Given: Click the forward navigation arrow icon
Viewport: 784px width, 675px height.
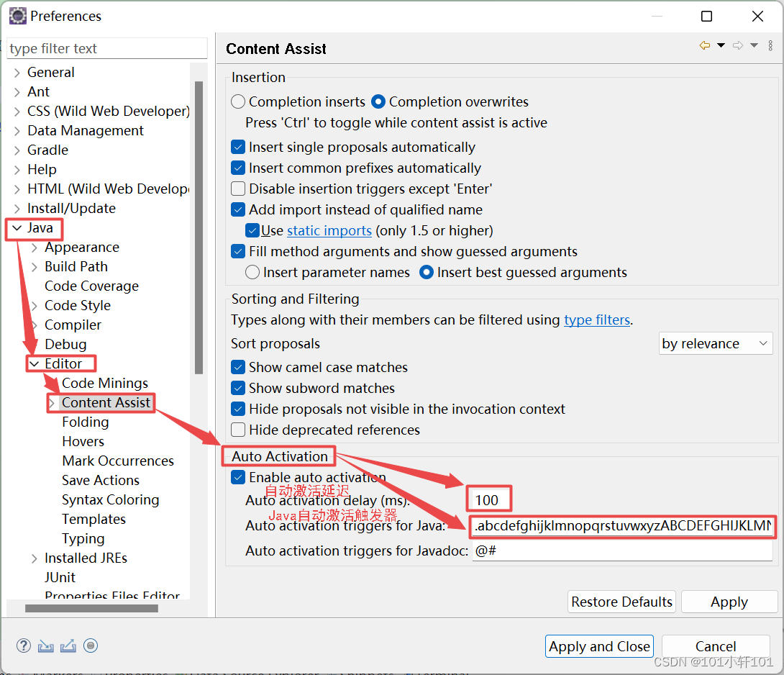Looking at the screenshot, I should pos(738,45).
